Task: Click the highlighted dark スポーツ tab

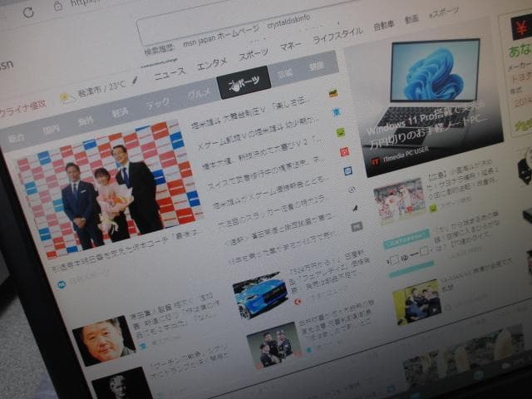Action: pos(244,82)
